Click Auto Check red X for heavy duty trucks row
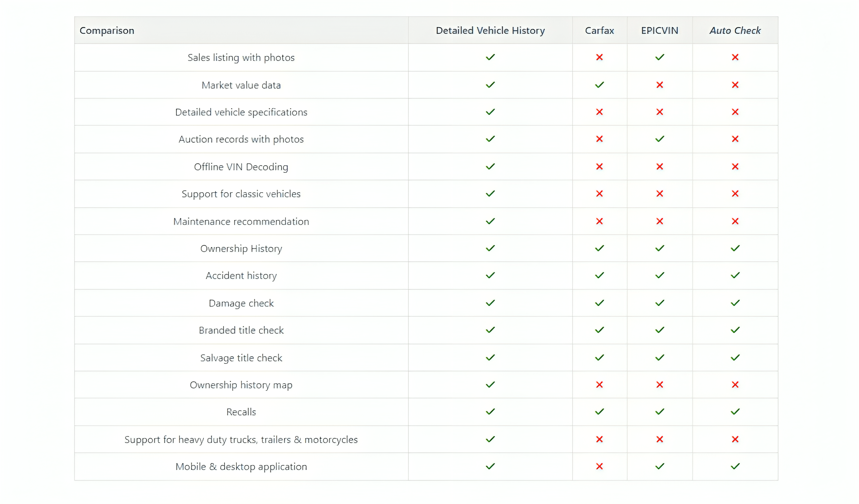859x504 pixels. (x=735, y=439)
